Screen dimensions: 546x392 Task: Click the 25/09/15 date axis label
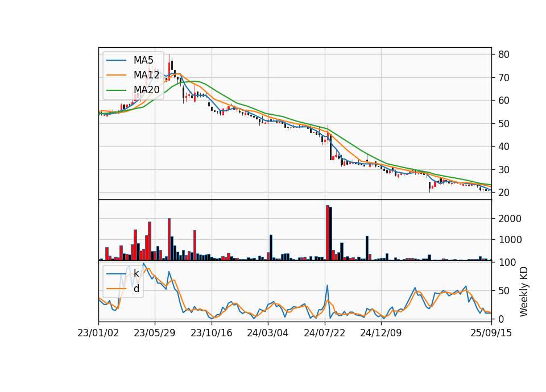[x=491, y=333]
